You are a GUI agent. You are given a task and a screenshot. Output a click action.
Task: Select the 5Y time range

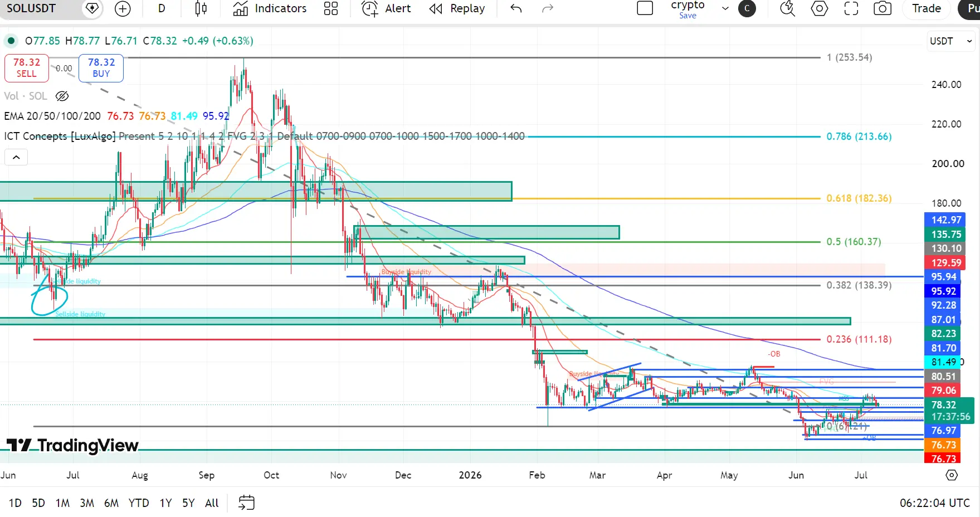point(188,503)
